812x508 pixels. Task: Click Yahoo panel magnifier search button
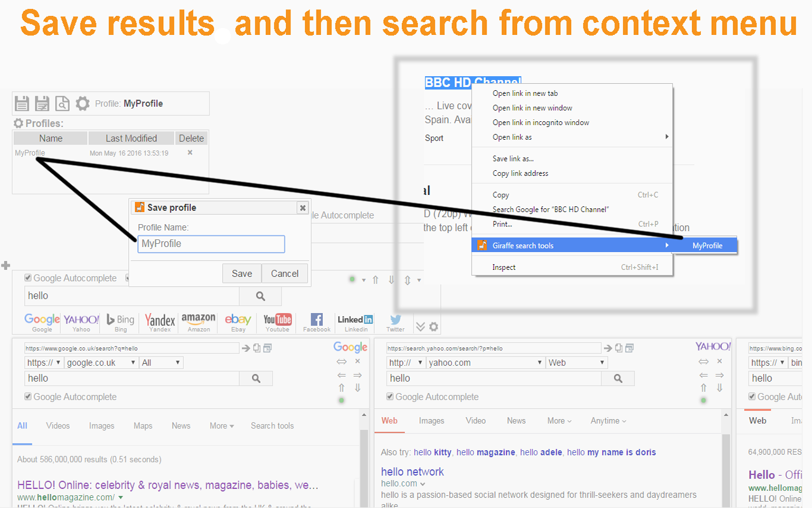click(619, 378)
